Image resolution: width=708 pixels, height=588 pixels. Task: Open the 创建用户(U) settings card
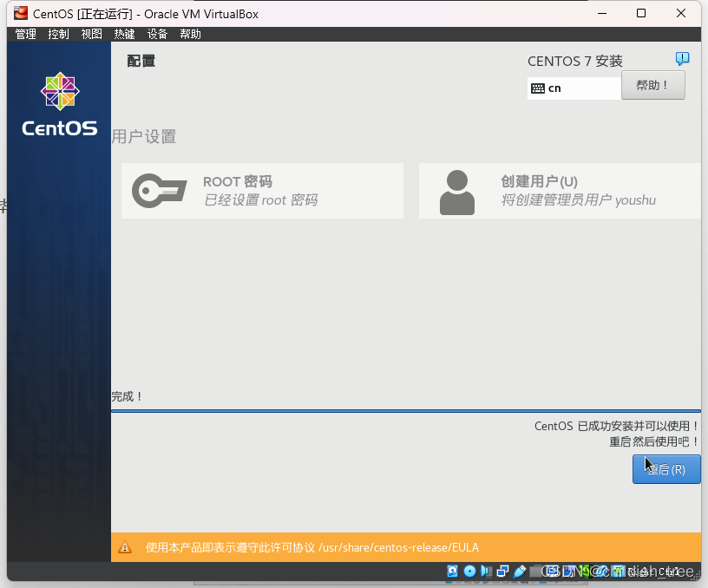[560, 191]
